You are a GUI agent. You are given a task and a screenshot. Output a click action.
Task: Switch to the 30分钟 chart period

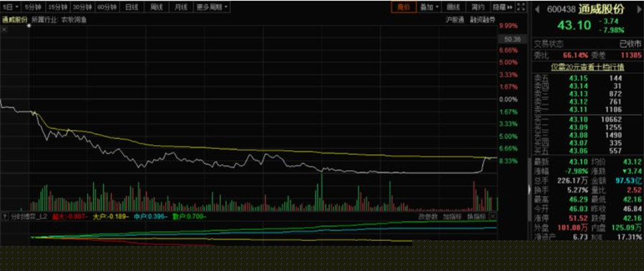point(82,7)
